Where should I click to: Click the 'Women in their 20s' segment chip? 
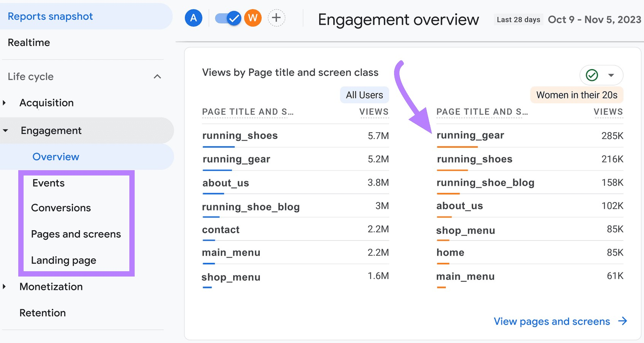[576, 95]
